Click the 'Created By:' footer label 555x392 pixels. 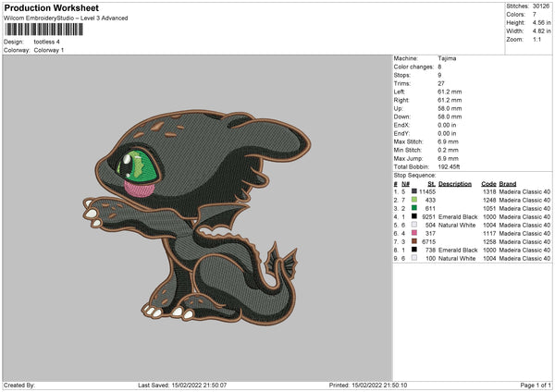tap(19, 385)
